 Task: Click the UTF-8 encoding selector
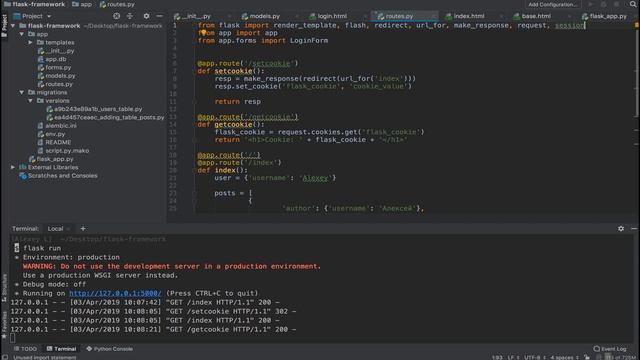tap(534, 357)
